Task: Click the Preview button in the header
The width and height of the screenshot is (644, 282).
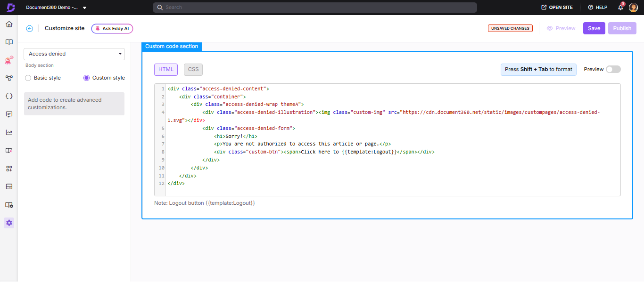Action: tap(561, 28)
